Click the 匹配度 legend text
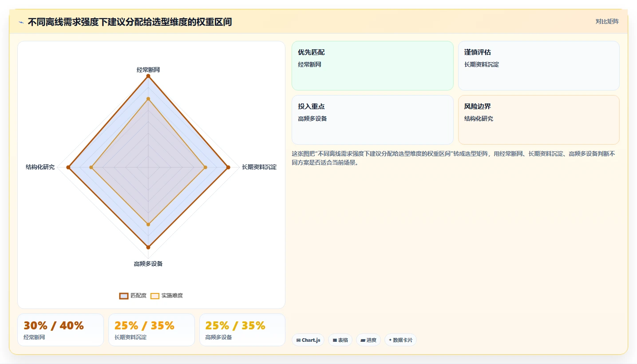 coord(138,296)
